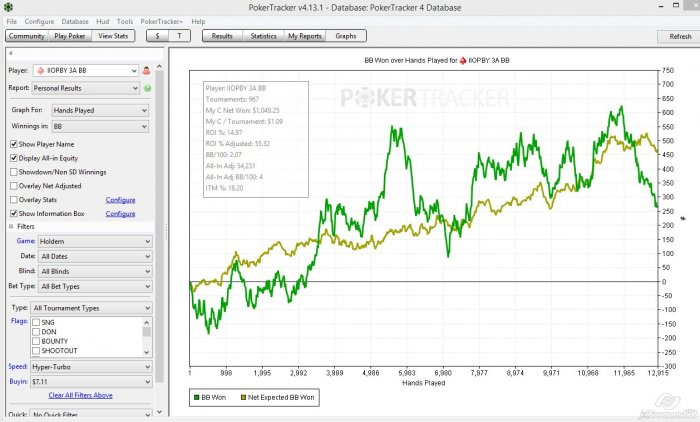
Task: Open the PokerTracker+ menu
Action: [162, 21]
